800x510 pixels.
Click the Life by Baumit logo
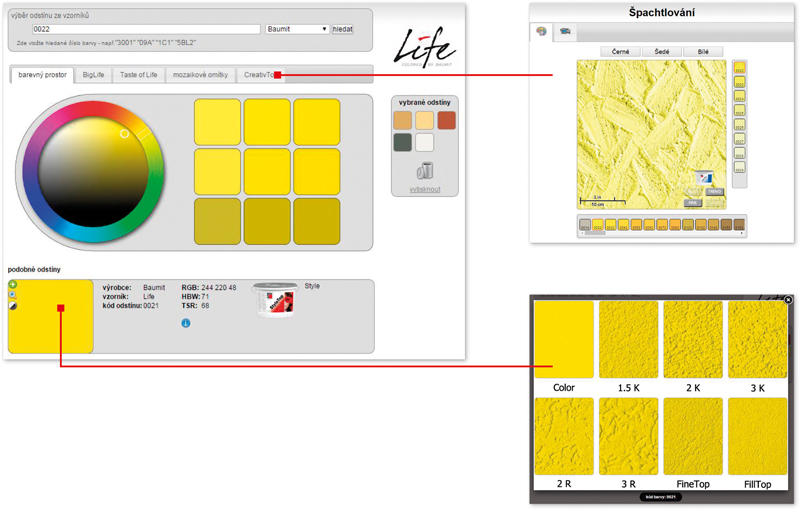(x=424, y=47)
